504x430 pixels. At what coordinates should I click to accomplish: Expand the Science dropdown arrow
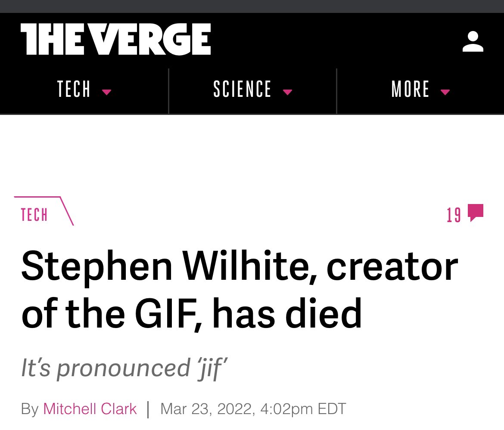(x=287, y=92)
